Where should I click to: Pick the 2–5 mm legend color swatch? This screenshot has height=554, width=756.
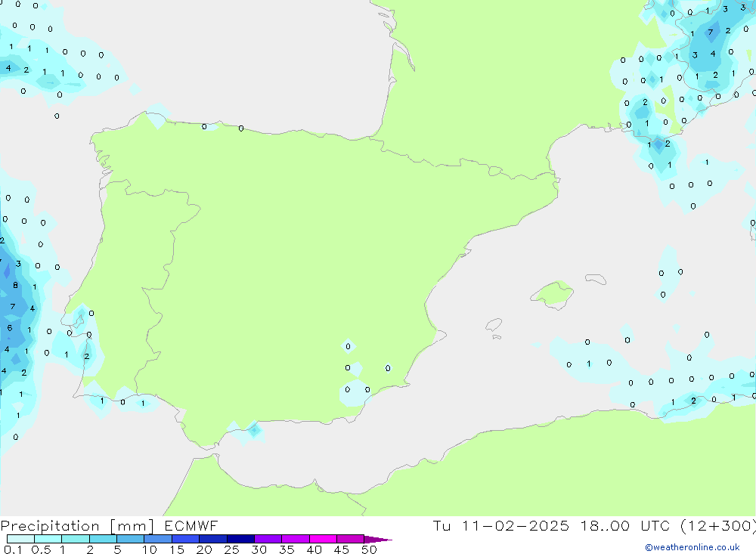103,540
